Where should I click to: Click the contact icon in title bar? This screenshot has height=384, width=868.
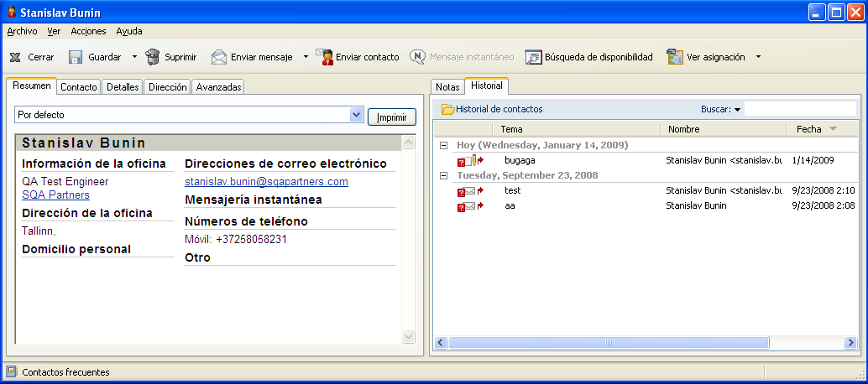(11, 12)
